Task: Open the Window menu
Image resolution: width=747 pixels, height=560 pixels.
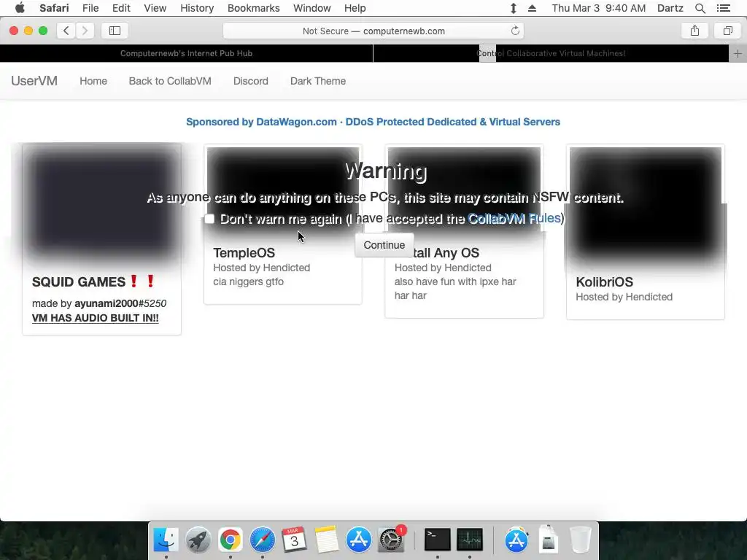Action: coord(311,8)
